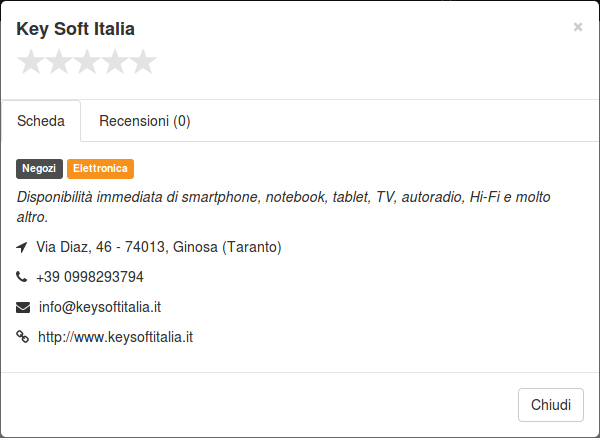Click the info@keysoftitalia.it email address

point(100,307)
